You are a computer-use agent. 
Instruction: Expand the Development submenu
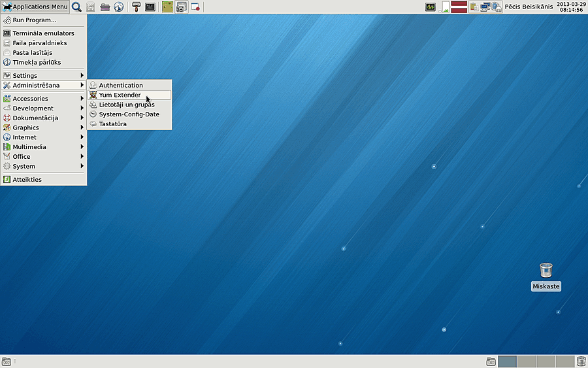pyautogui.click(x=44, y=108)
